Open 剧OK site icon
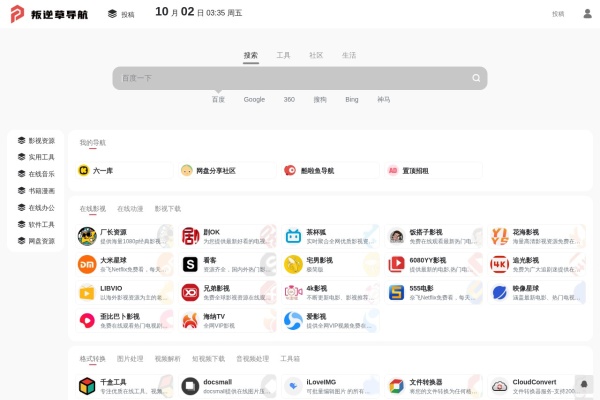Screen dimensions: 600x400 click(x=190, y=236)
